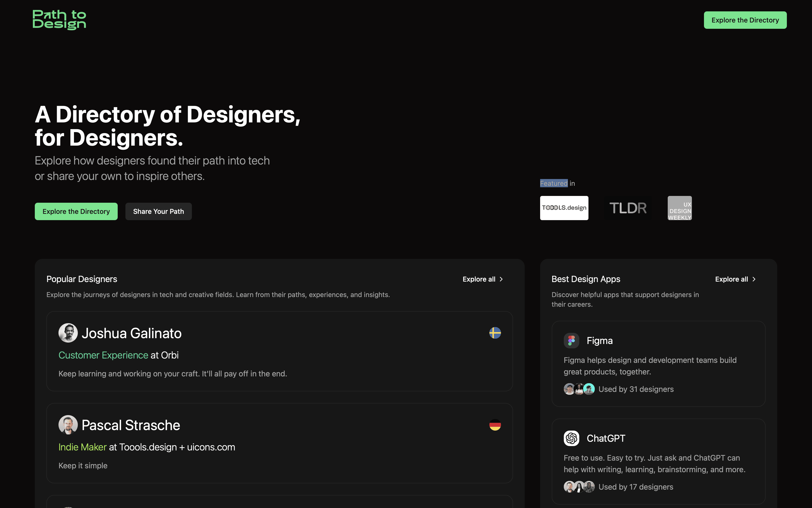Click avatar stack beside Used by 17 designers

(579, 487)
